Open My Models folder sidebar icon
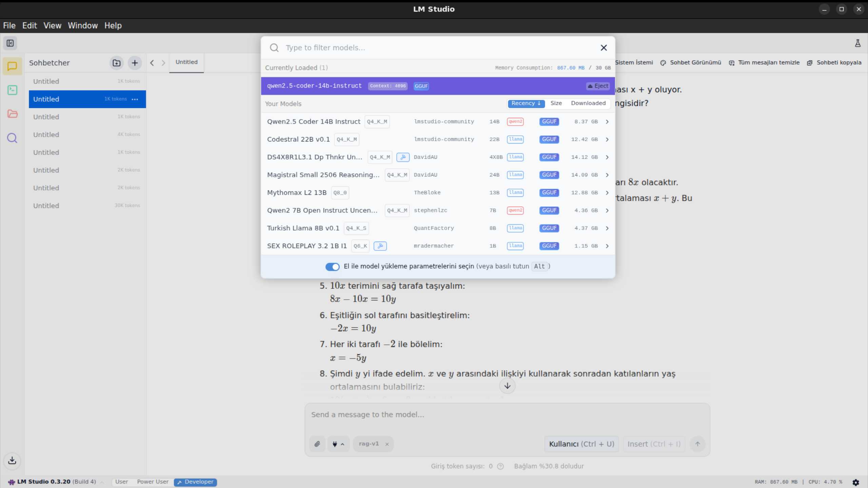 (12, 114)
